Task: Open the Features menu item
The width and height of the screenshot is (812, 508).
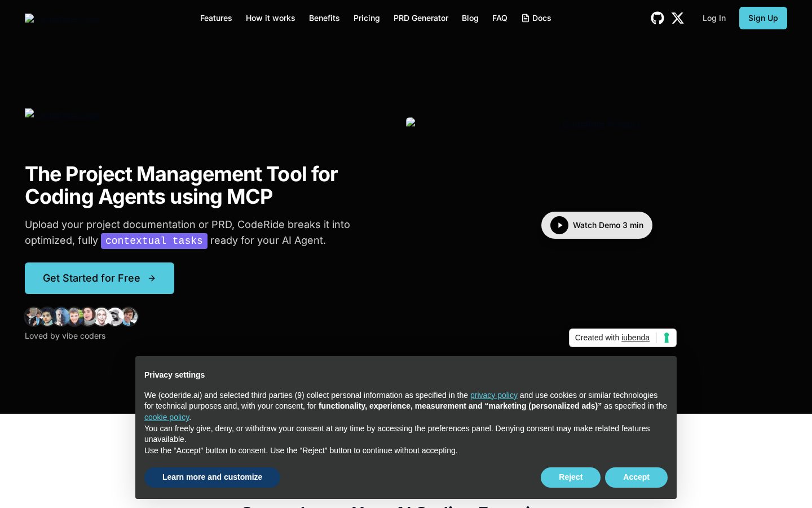Action: pyautogui.click(x=216, y=18)
